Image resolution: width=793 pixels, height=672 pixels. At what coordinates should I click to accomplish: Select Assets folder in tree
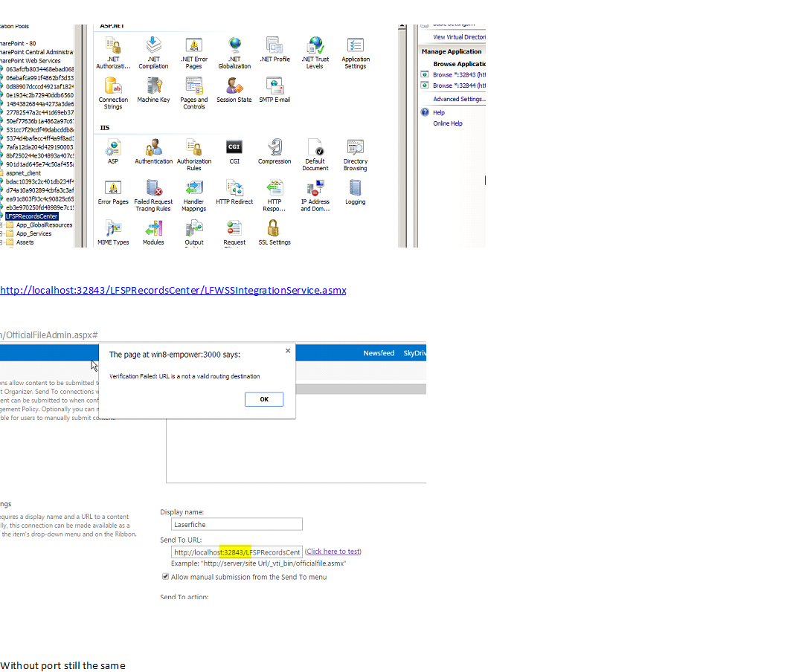pyautogui.click(x=25, y=242)
